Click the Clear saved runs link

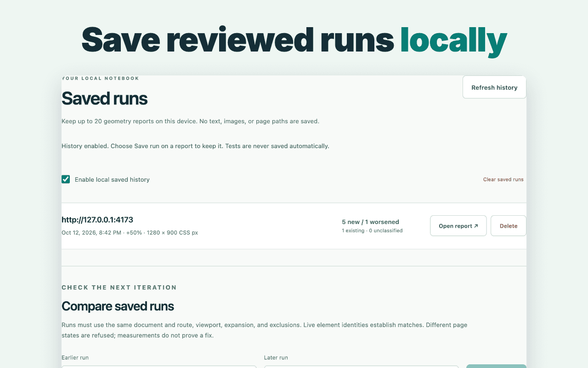(503, 179)
